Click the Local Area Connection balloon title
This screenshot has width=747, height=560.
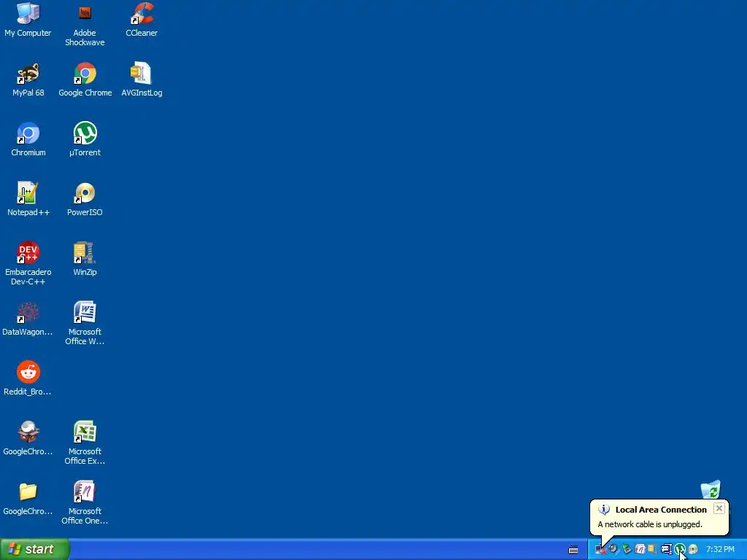pos(661,510)
